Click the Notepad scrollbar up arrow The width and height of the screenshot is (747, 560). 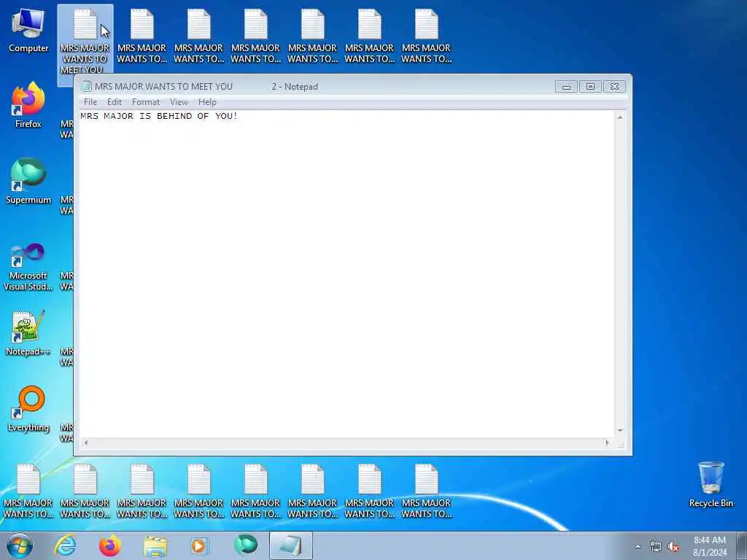pyautogui.click(x=620, y=117)
